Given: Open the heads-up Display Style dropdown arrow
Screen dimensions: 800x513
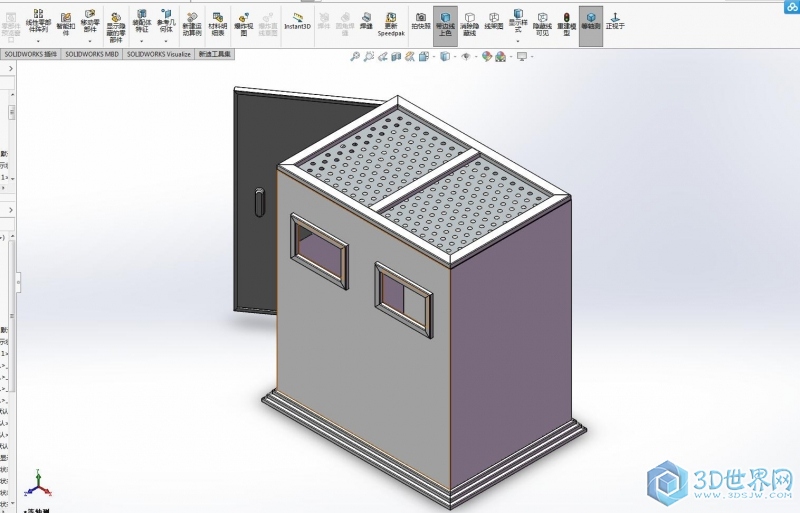Looking at the screenshot, I should point(455,57).
